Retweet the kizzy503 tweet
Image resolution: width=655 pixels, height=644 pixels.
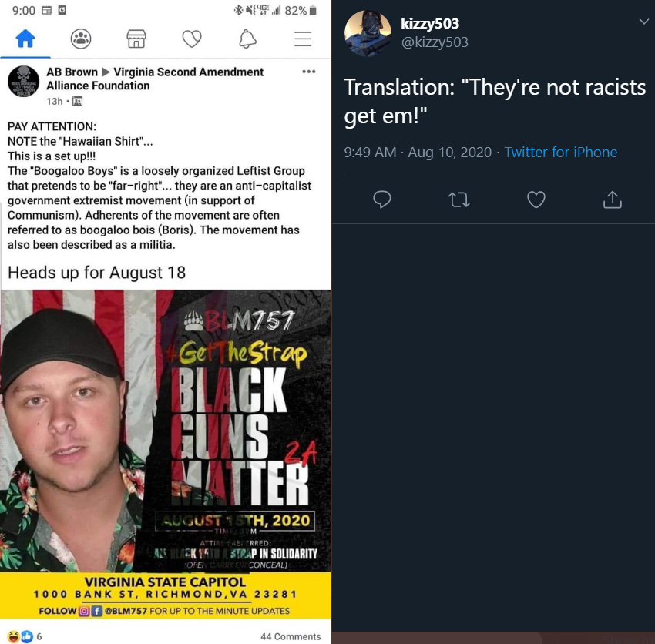coord(459,200)
